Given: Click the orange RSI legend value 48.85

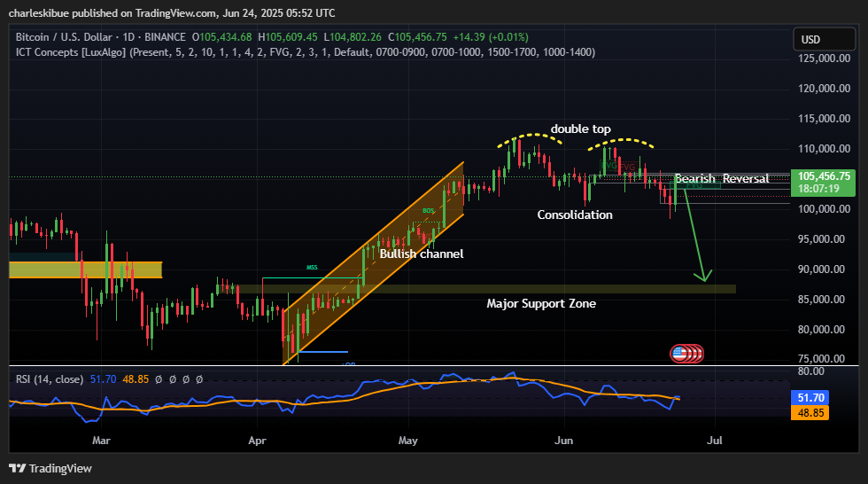Looking at the screenshot, I should coord(136,379).
